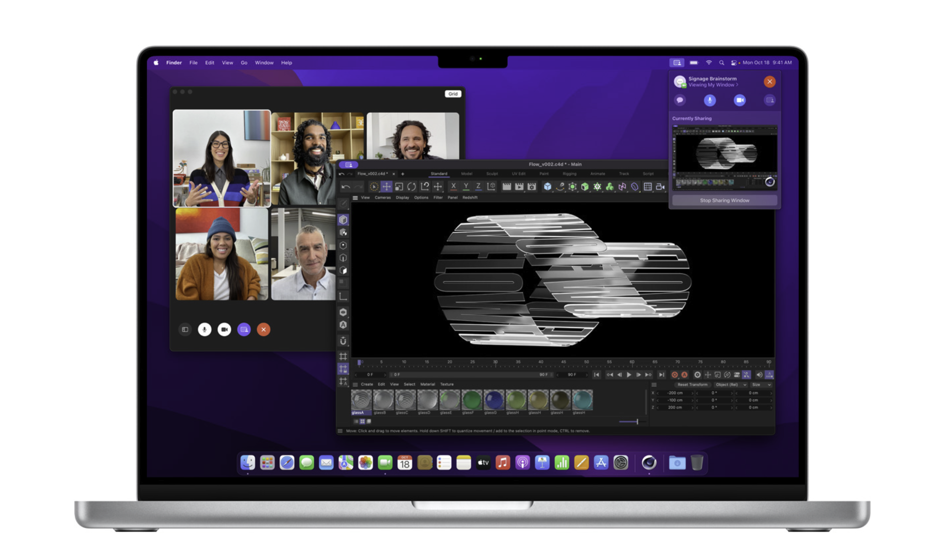Screen dimensions: 927x560
Task: Click the Floor grid scene icon
Action: click(x=648, y=187)
